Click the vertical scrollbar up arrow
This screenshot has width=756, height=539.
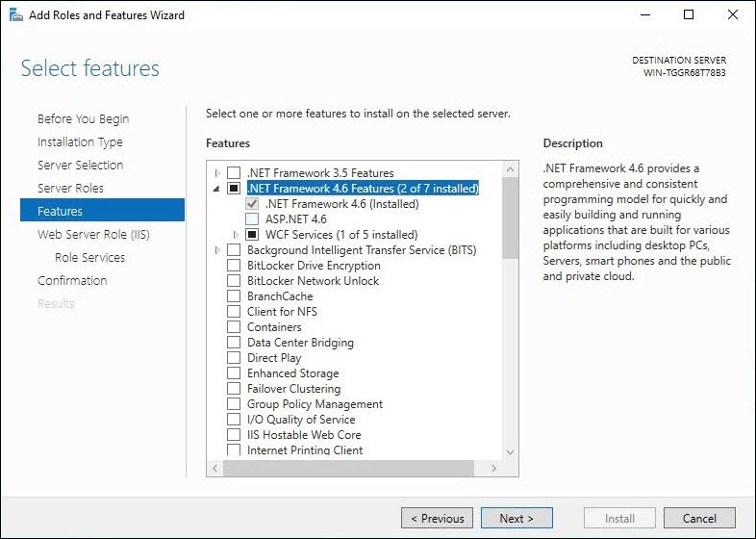[x=510, y=169]
